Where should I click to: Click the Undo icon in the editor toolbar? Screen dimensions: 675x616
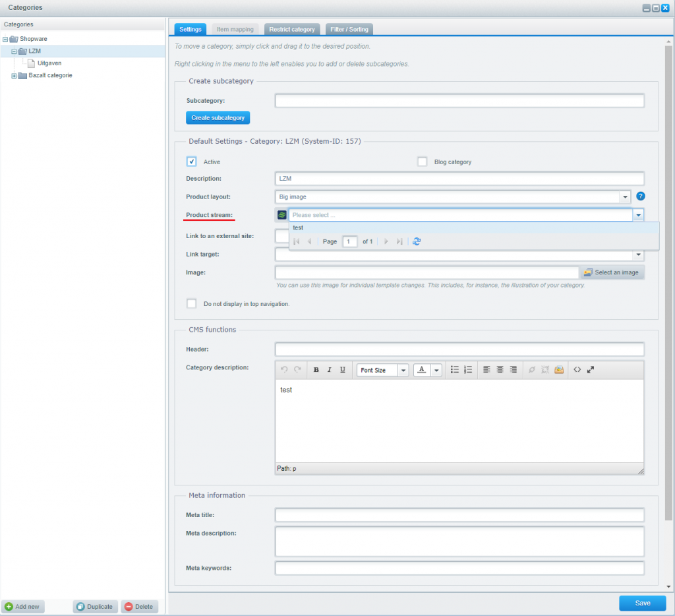pos(285,369)
